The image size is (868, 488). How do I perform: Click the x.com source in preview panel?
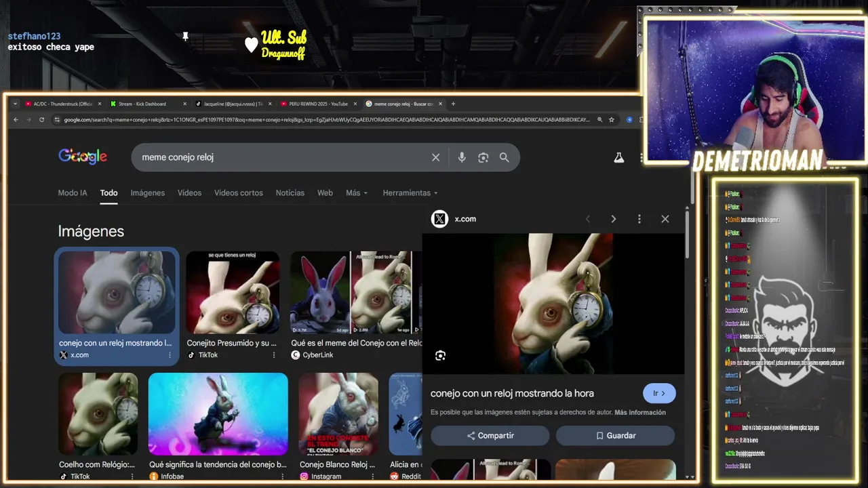[465, 219]
